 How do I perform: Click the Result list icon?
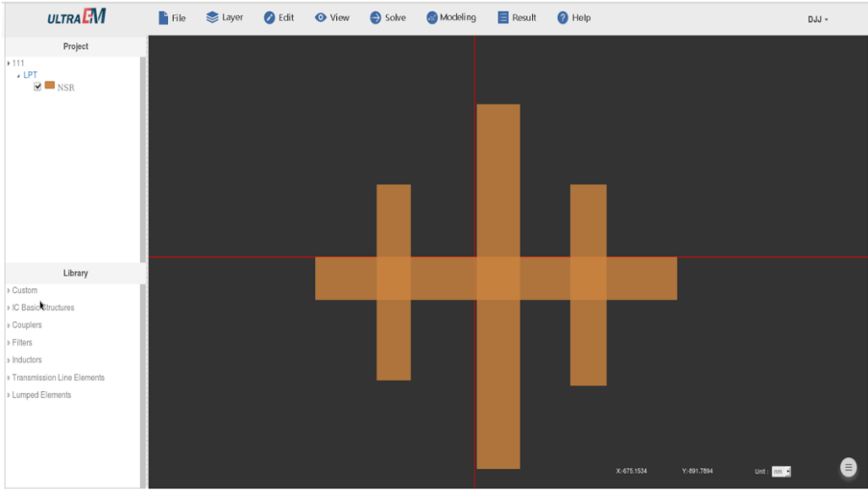point(503,17)
